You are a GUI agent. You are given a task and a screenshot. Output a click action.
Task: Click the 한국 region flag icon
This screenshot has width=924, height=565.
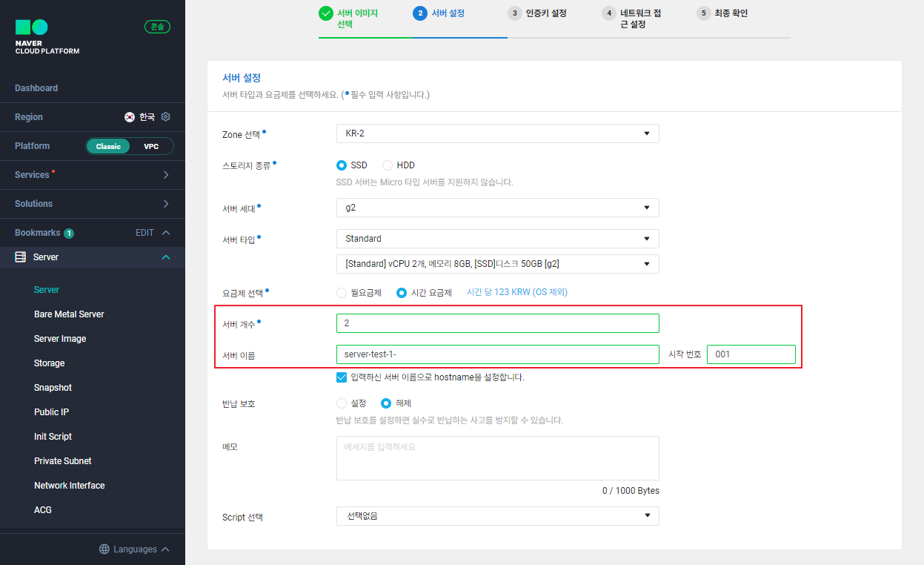130,116
